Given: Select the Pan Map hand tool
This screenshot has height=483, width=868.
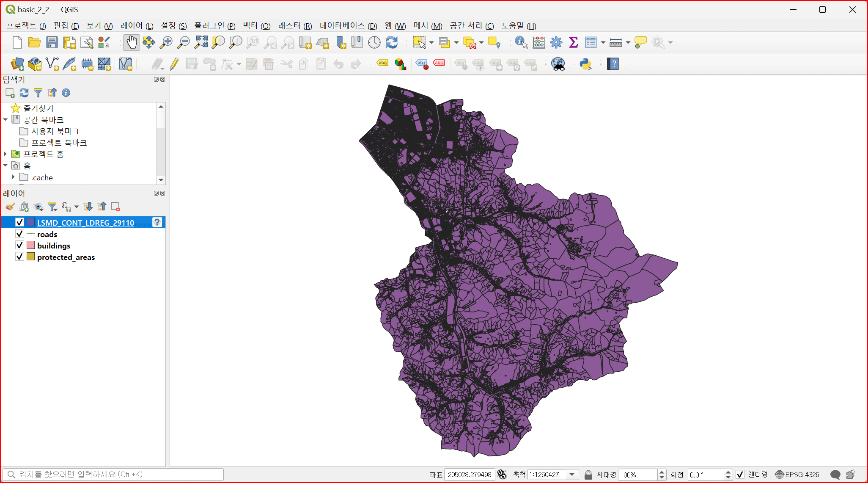Looking at the screenshot, I should [x=132, y=42].
